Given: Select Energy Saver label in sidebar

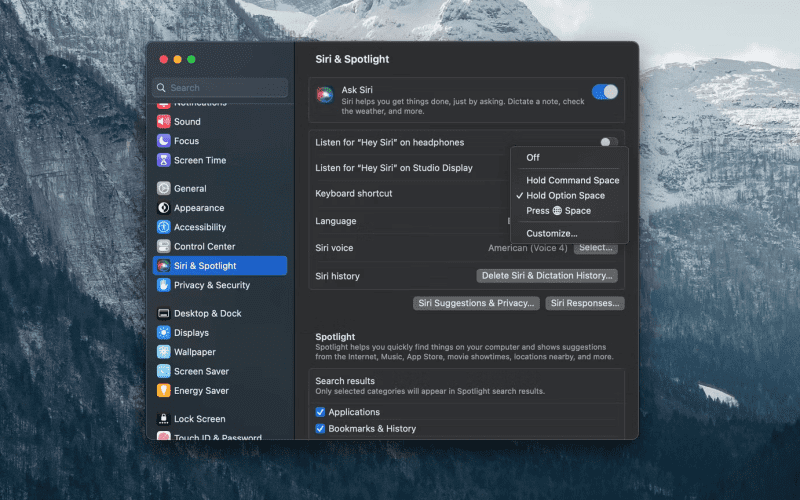Looking at the screenshot, I should (x=202, y=391).
